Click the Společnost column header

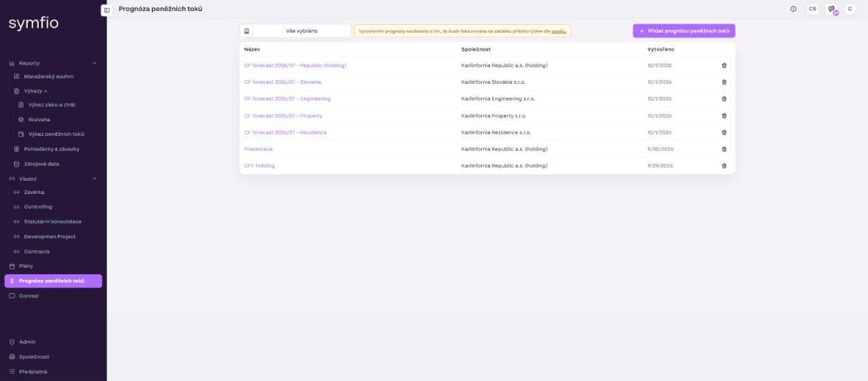(476, 49)
